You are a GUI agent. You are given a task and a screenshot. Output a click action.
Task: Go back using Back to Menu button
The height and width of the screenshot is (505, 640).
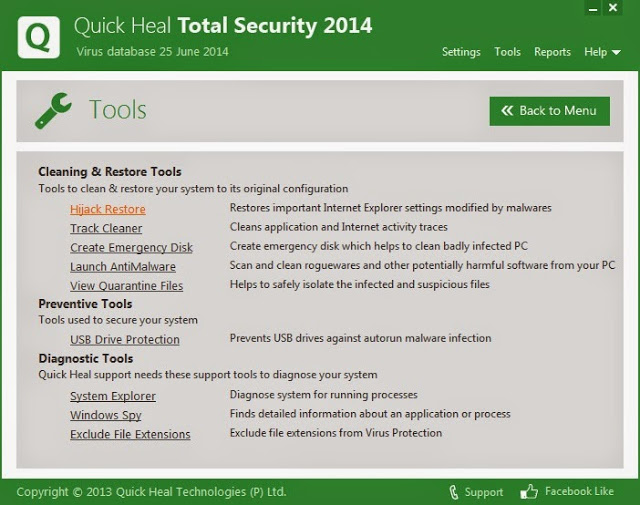point(550,111)
